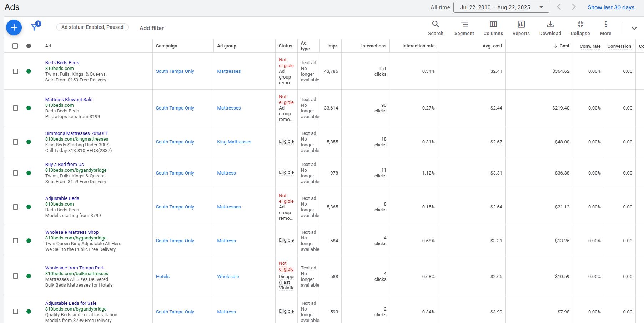Click Eligible status for Simmons Mattresses ad
The width and height of the screenshot is (644, 323).
coord(286,141)
